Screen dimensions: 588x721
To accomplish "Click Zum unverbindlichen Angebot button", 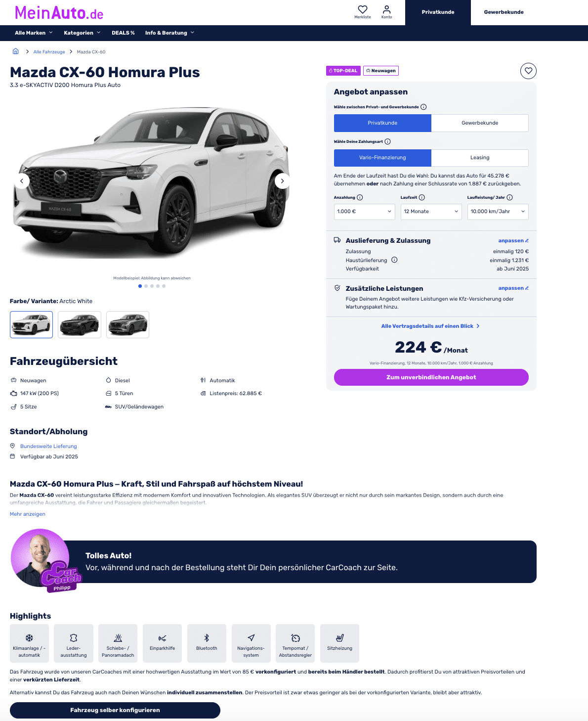I will click(431, 377).
